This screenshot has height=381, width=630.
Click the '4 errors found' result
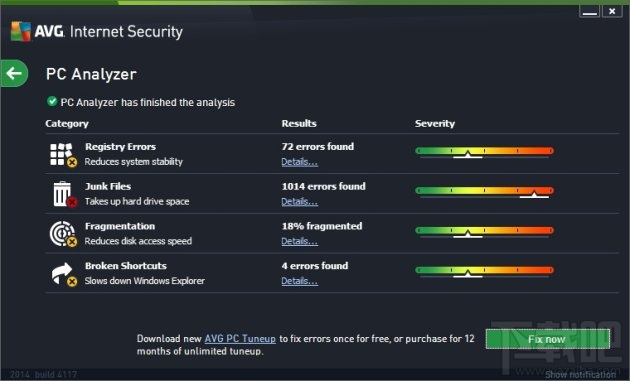[315, 266]
